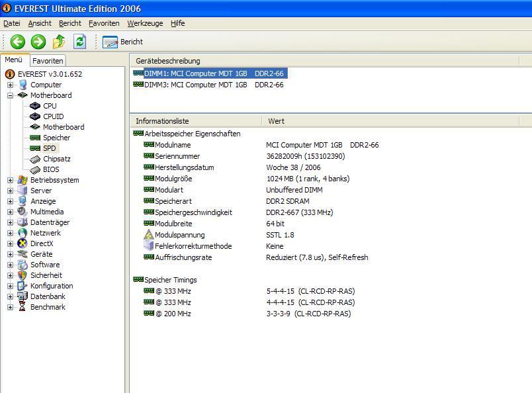Click the Computer icon in the tree
The width and height of the screenshot is (532, 393).
(22, 85)
